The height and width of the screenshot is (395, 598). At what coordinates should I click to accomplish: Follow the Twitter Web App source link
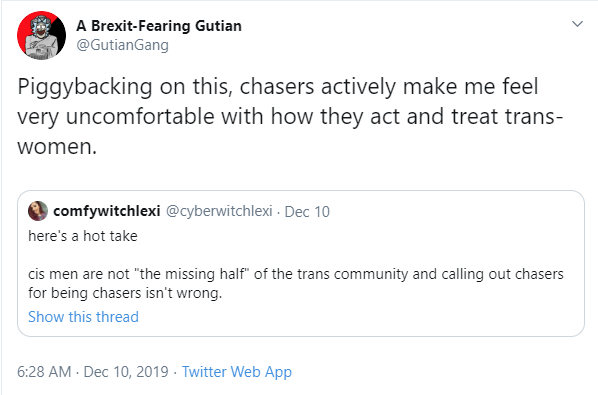click(x=236, y=372)
